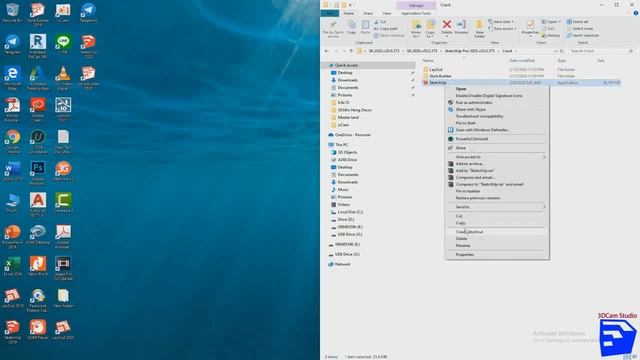
Task: Select the Nitro Pro desktop shortcut
Action: (x=38, y=267)
